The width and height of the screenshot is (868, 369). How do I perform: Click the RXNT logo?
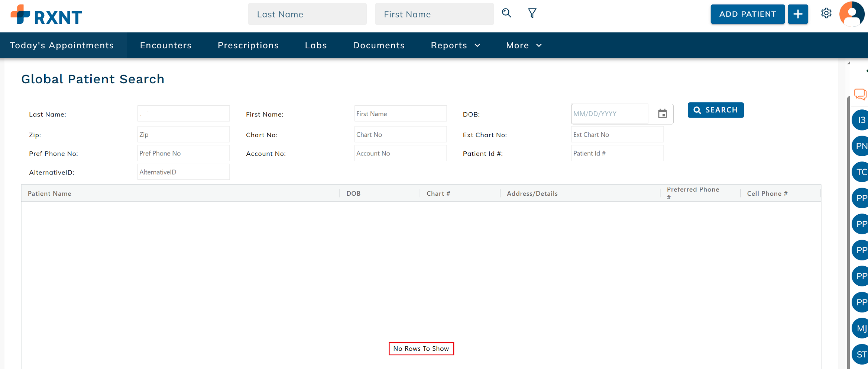tap(46, 16)
